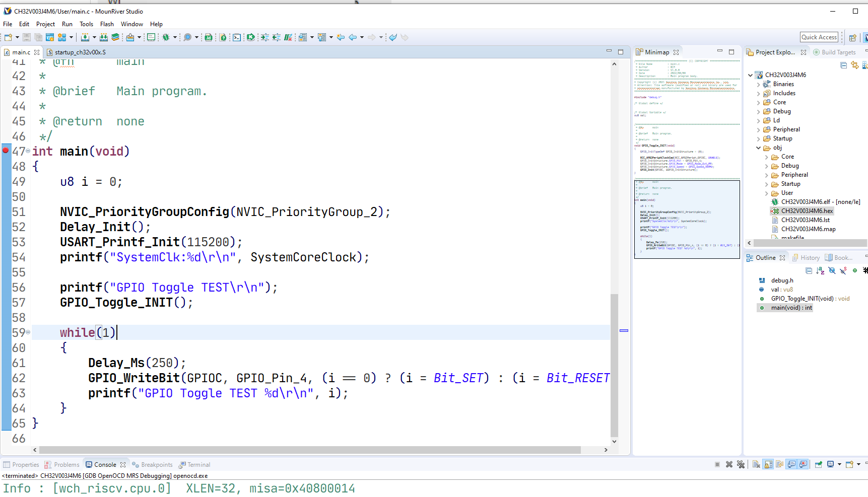Click the editor vertical scrollbar thumb
Screen dimensions: 868x497
click(x=614, y=365)
